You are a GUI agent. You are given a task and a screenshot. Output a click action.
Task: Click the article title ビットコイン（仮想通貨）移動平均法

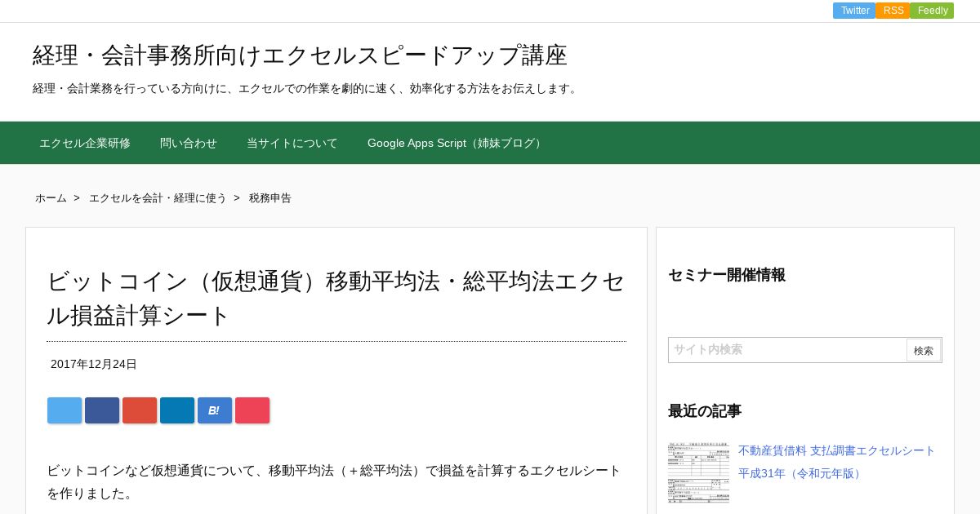coord(336,298)
